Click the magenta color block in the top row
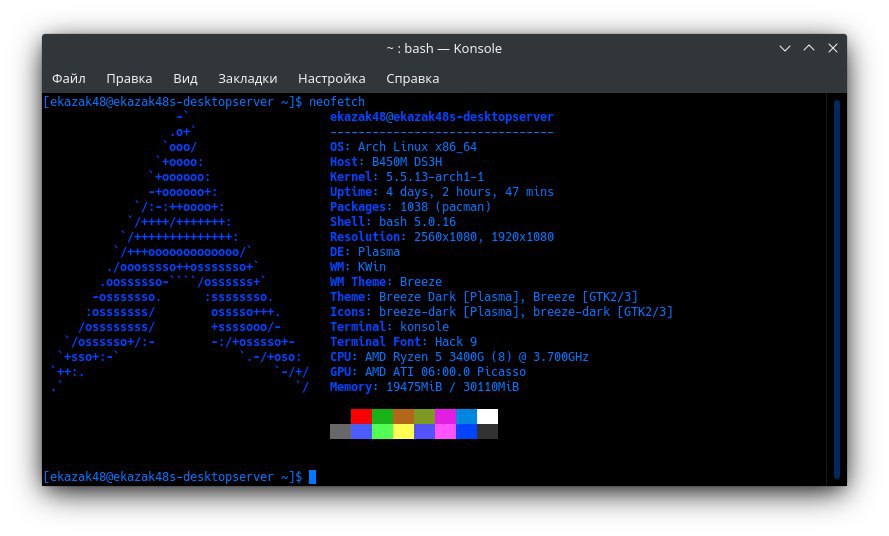 445,416
